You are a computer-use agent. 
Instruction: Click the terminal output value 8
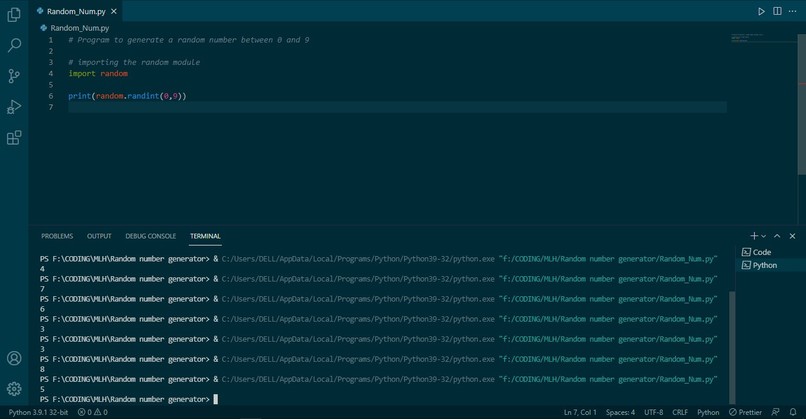click(x=42, y=369)
